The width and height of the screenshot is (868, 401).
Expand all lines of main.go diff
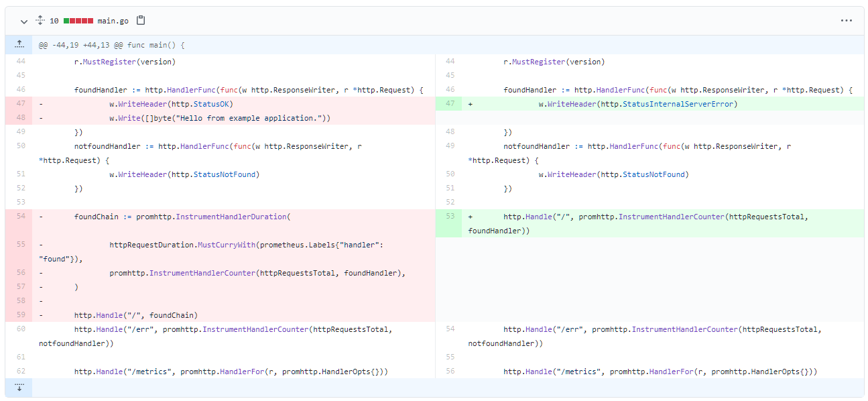point(40,21)
